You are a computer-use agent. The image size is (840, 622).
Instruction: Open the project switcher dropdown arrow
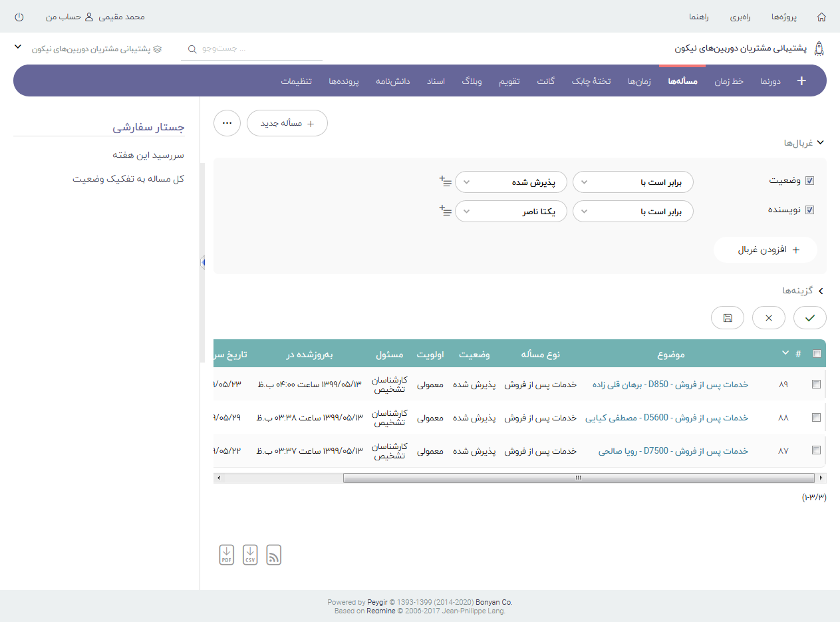18,48
